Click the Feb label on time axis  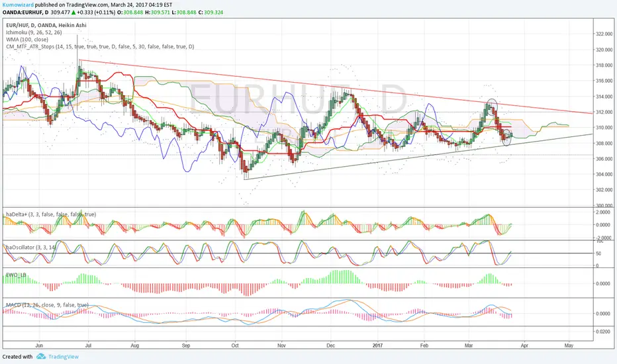(x=424, y=345)
